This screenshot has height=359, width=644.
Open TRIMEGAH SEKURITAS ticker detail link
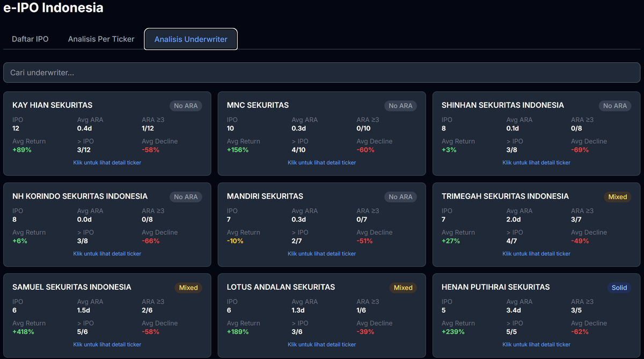(537, 254)
